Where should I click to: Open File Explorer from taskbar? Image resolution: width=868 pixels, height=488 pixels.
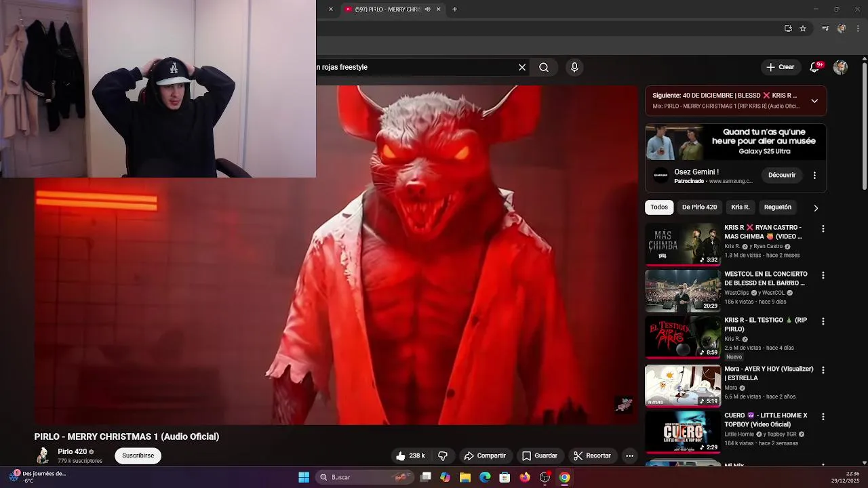click(x=465, y=477)
